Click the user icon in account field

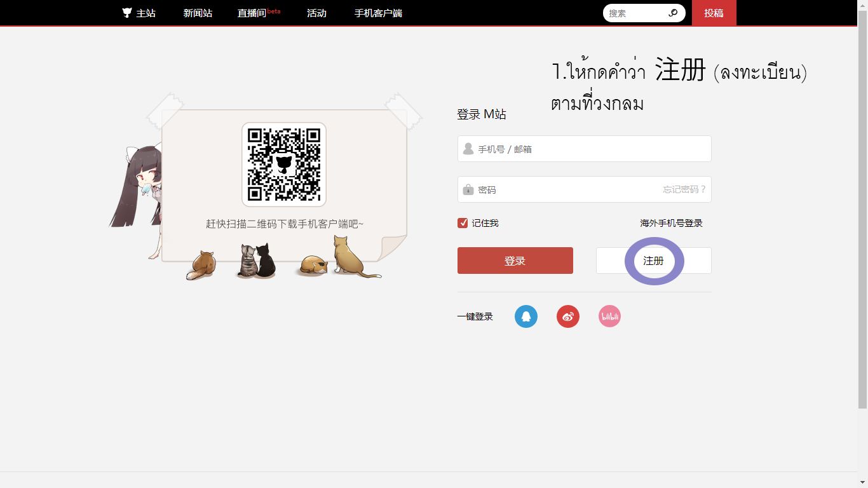(468, 149)
